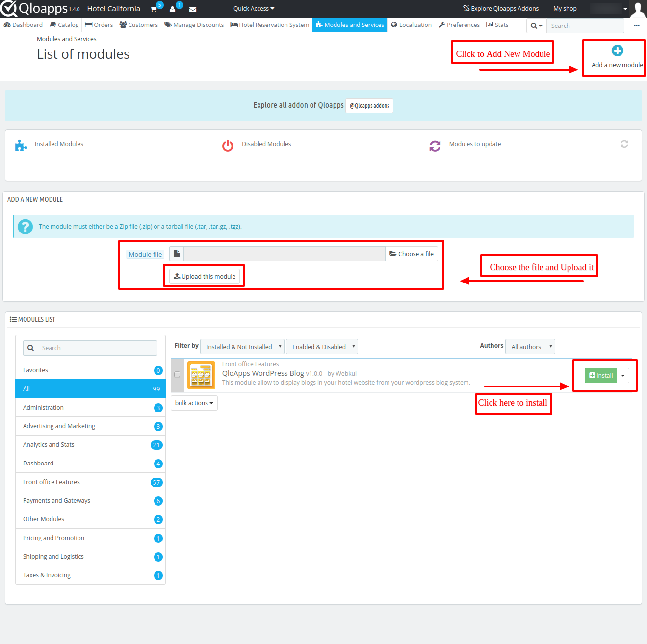Viewport: 647px width, 644px height.
Task: Click the @Qloapps addons button
Action: pos(369,106)
